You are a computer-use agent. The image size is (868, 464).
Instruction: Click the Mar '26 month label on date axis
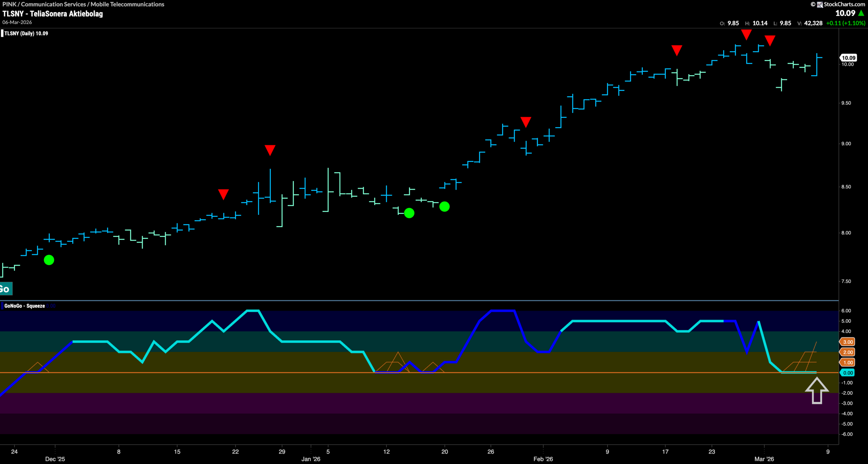(x=764, y=459)
